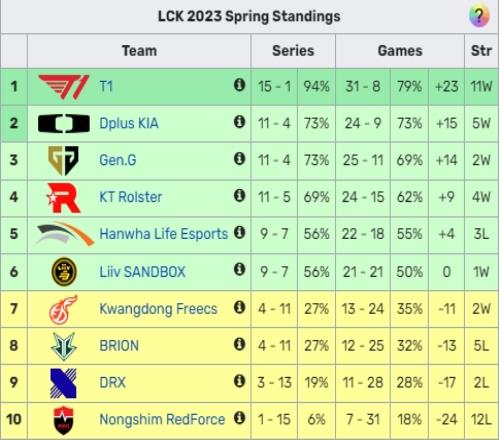This screenshot has width=500, height=440.
Task: Click the BRION team logo
Action: [63, 346]
